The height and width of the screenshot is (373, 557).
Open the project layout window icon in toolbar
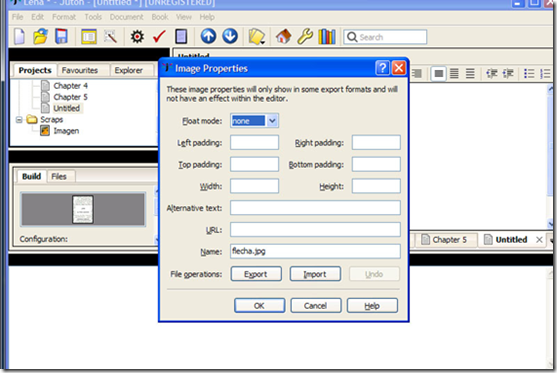tap(89, 37)
